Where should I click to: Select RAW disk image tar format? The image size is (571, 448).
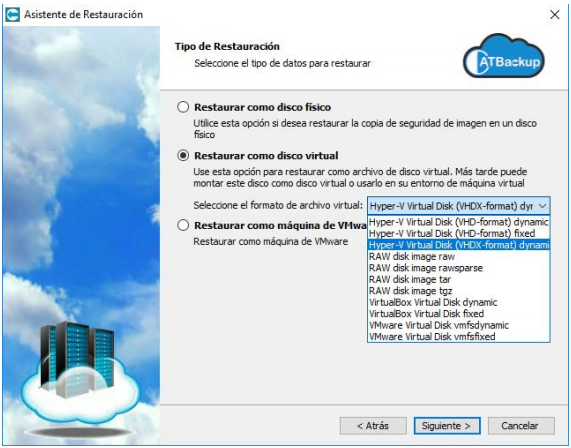[458, 279]
